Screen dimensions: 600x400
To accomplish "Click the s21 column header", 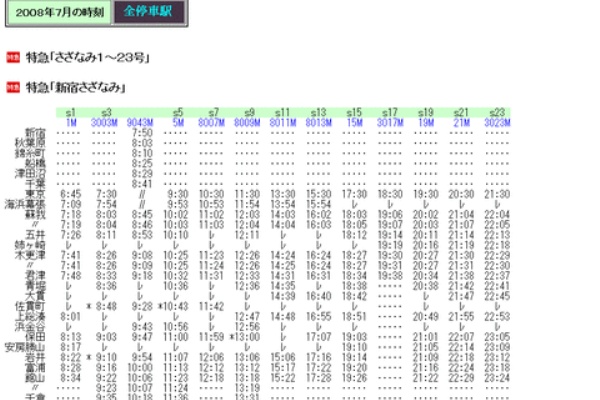I will pyautogui.click(x=461, y=113).
